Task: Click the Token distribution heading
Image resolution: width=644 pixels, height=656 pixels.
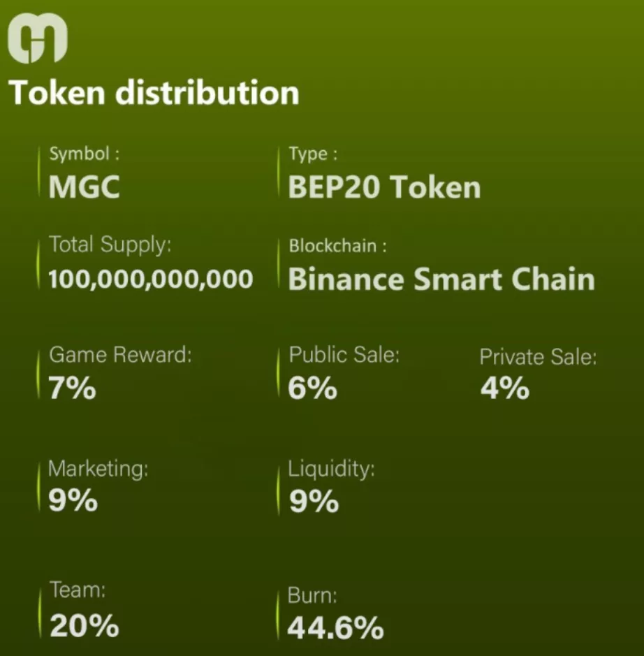Action: click(154, 92)
